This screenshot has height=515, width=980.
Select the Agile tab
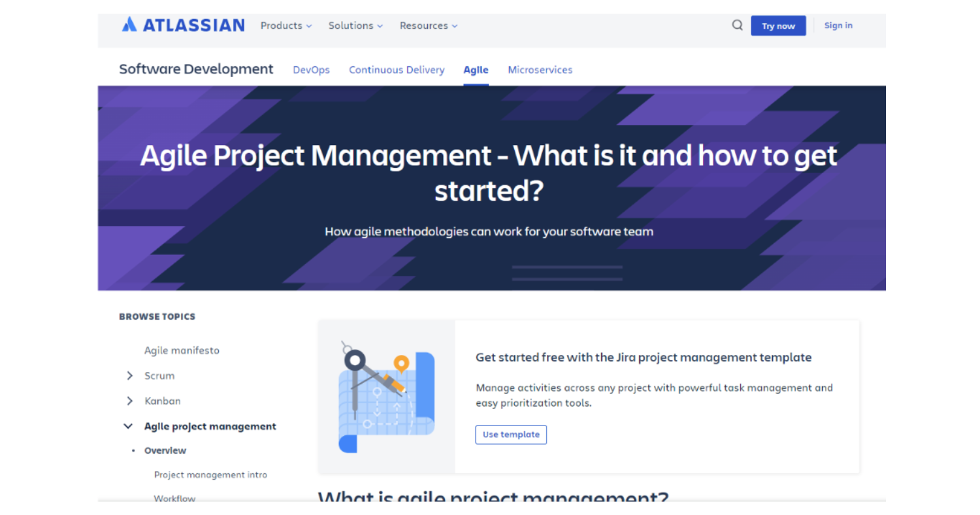click(x=476, y=70)
